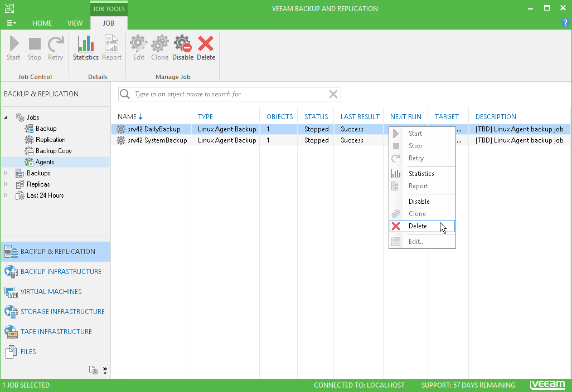
Task: Expand the Last 24 Hours node
Action: (6, 195)
